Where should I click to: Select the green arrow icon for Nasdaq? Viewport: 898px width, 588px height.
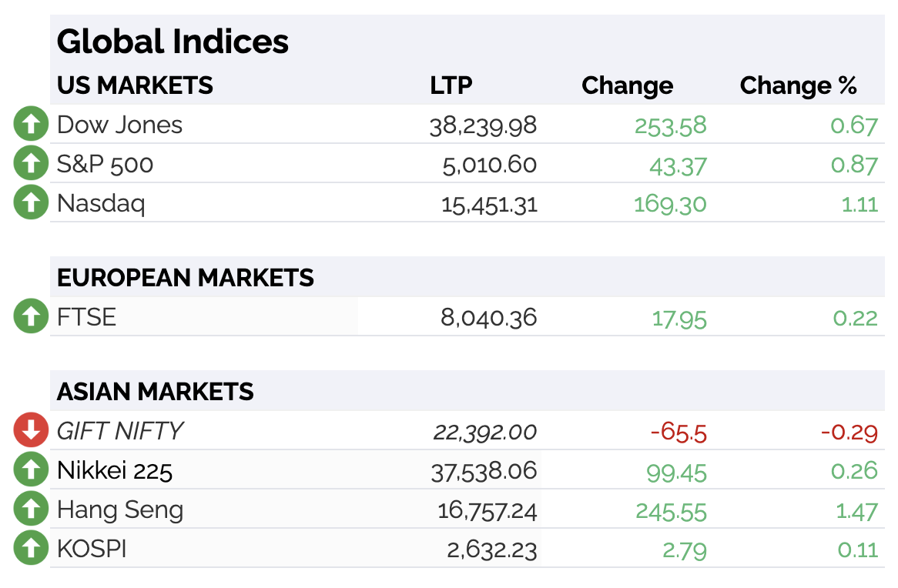click(x=31, y=202)
